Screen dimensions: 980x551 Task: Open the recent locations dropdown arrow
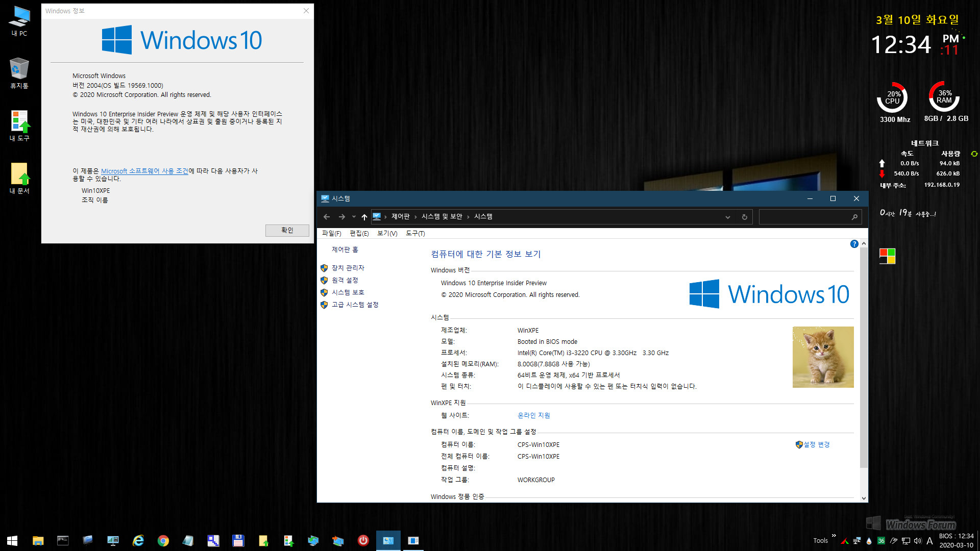354,217
